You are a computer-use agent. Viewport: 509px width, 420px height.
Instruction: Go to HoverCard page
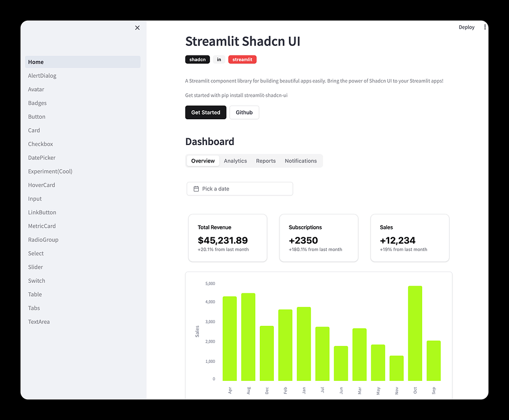[x=83, y=185]
